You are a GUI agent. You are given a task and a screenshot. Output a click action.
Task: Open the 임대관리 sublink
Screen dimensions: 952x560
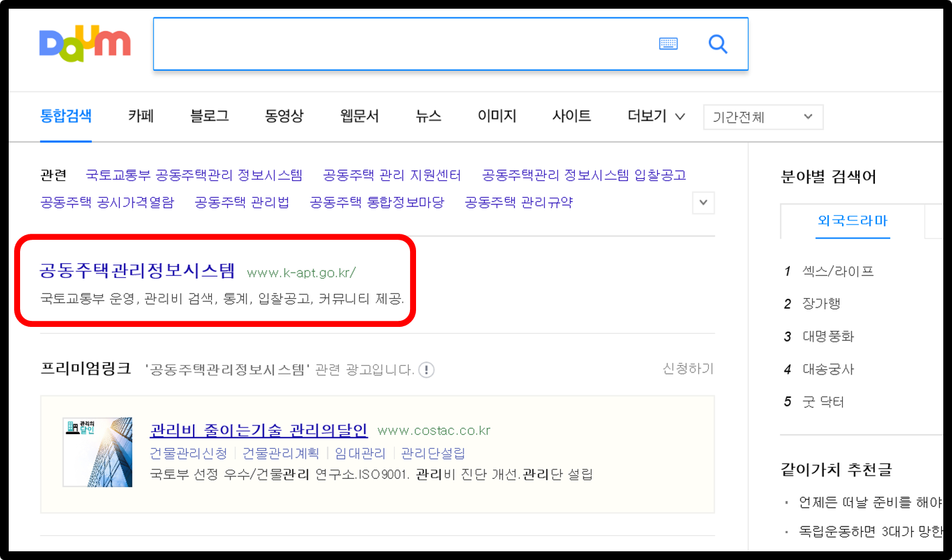click(360, 453)
